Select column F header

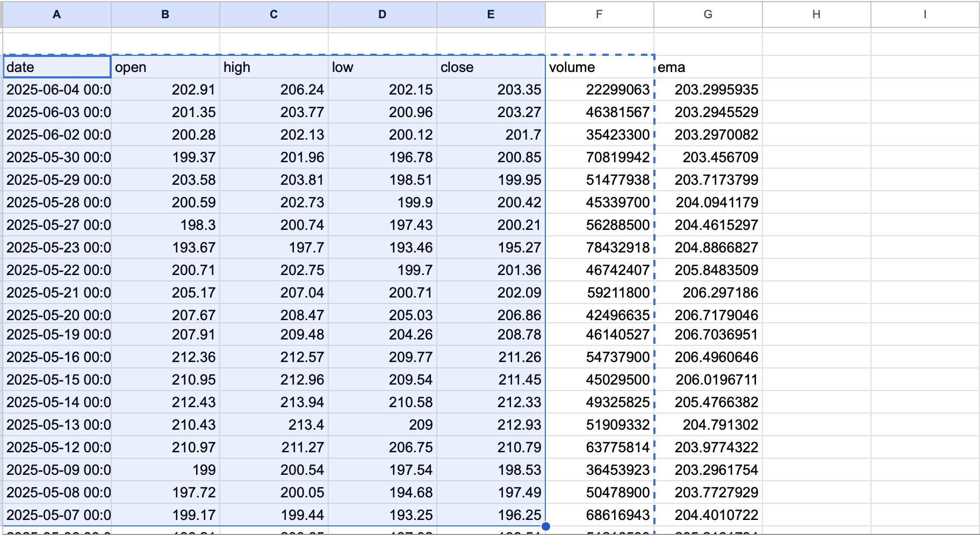pyautogui.click(x=599, y=15)
